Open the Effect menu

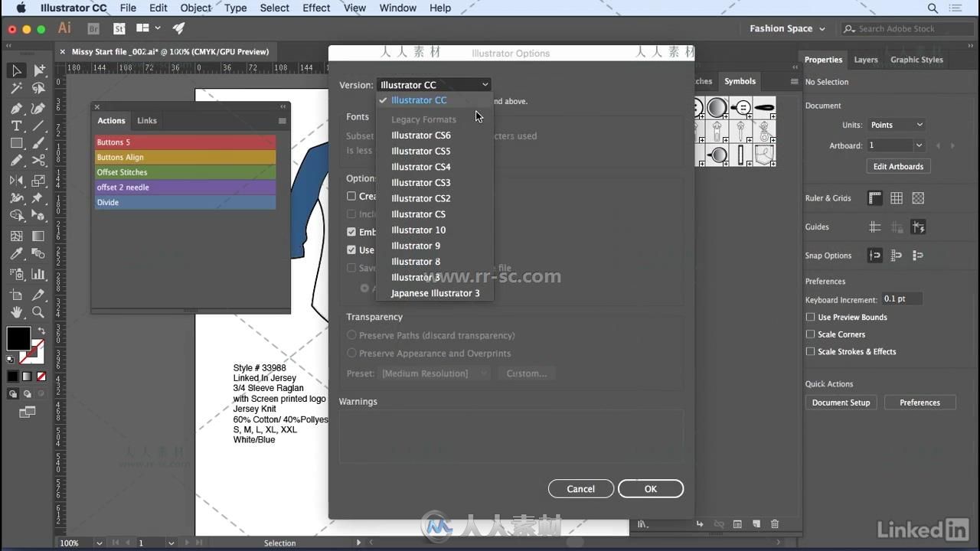coord(316,8)
